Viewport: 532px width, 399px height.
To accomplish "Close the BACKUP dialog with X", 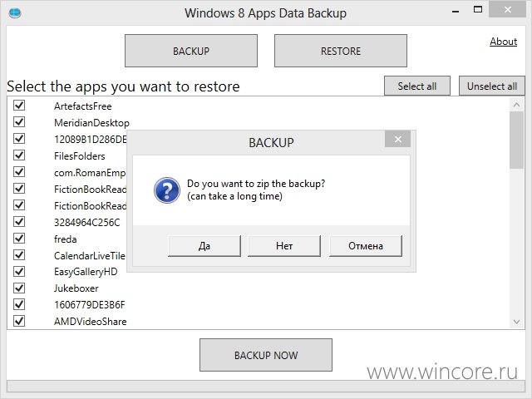I will tap(397, 139).
